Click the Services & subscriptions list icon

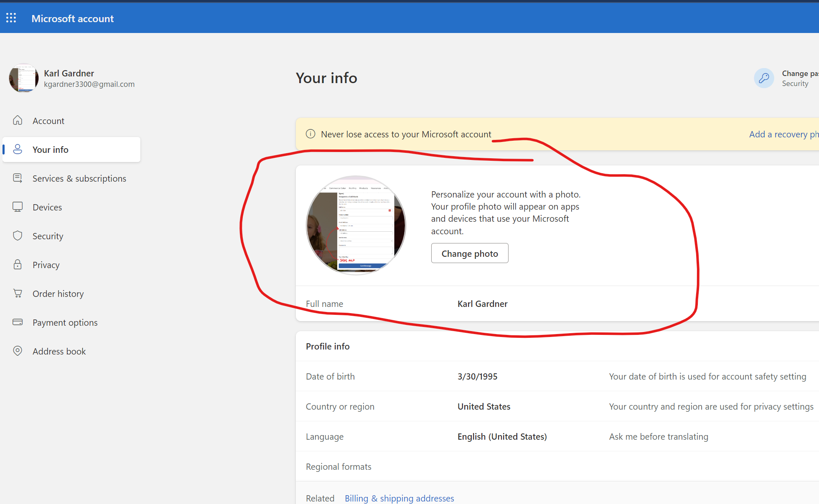coord(18,178)
